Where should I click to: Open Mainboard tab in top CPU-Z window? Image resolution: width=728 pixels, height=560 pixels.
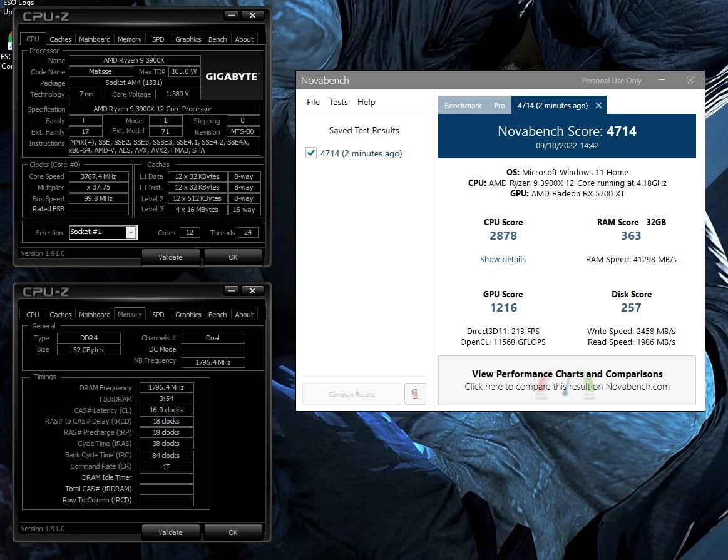[95, 39]
